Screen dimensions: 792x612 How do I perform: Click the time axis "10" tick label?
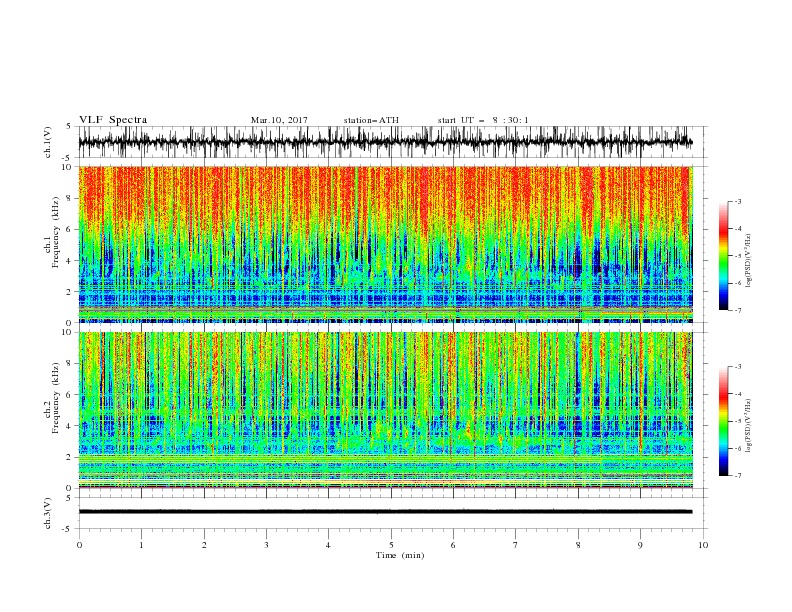[x=703, y=545]
